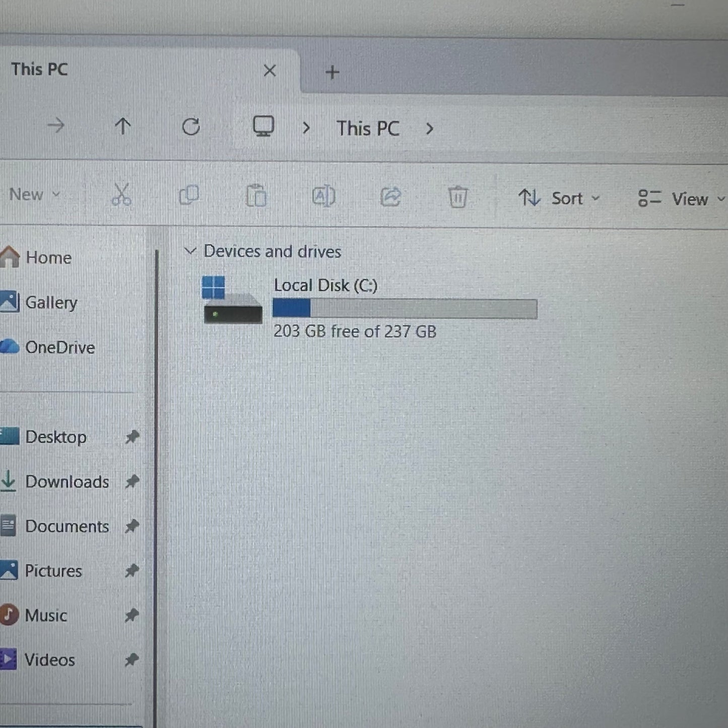Open OneDrive in the navigation pane
This screenshot has width=728, height=728.
pyautogui.click(x=59, y=347)
